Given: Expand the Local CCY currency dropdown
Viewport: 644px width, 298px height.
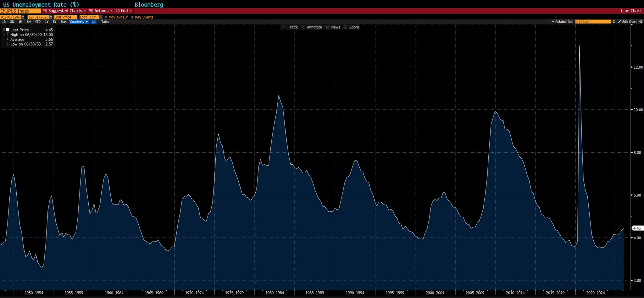Looking at the screenshot, I should pyautogui.click(x=101, y=17).
